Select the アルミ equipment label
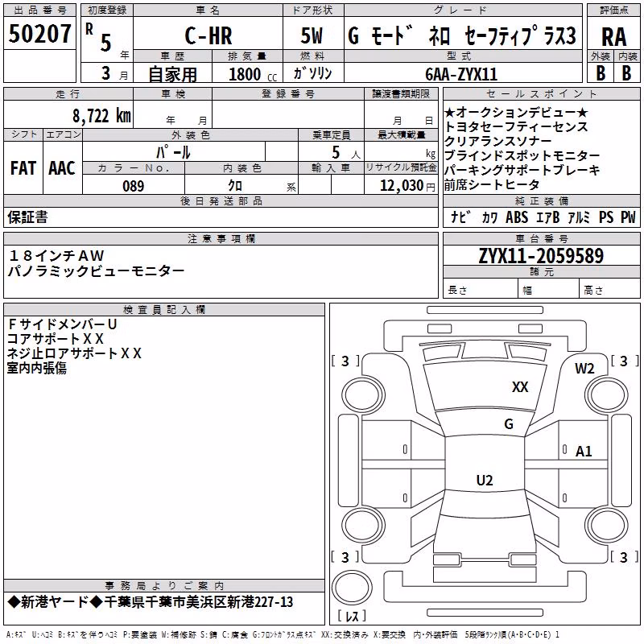The image size is (644, 644). [579, 217]
